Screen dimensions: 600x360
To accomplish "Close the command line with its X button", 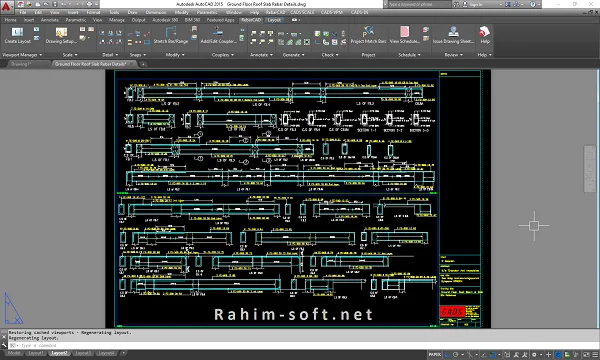I will click(4, 337).
